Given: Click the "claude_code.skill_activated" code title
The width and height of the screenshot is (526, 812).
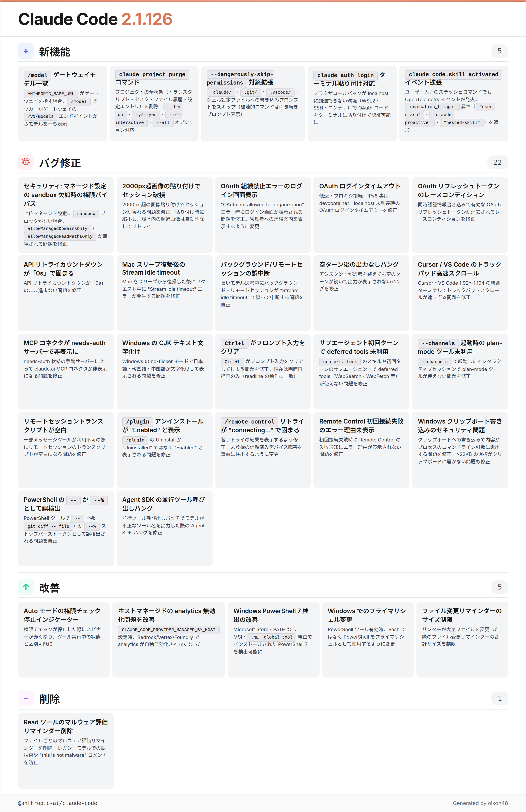Looking at the screenshot, I should (453, 74).
